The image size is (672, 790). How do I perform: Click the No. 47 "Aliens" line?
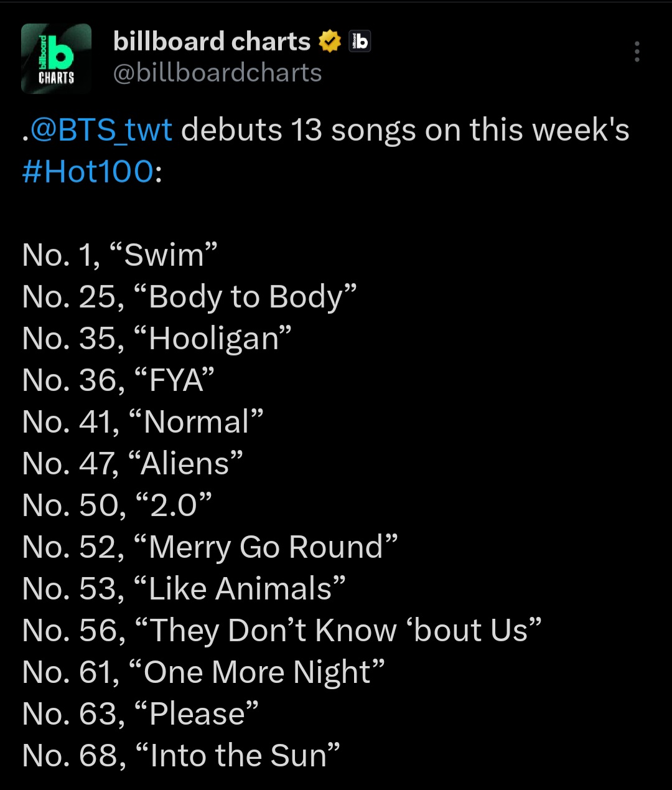tap(132, 464)
